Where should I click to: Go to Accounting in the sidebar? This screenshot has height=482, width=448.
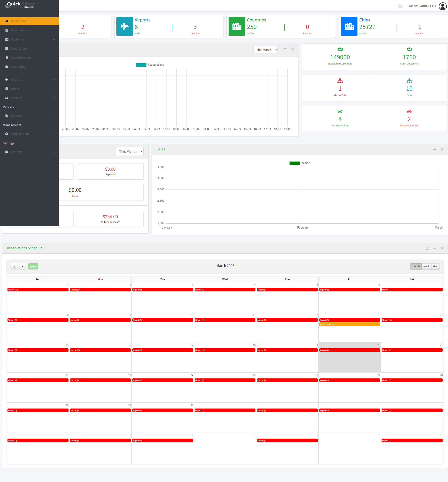(x=19, y=67)
